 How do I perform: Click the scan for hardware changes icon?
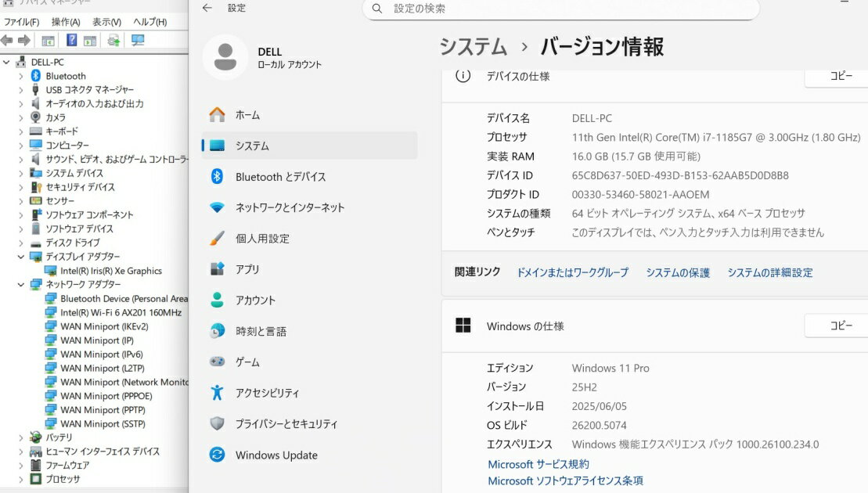(139, 41)
